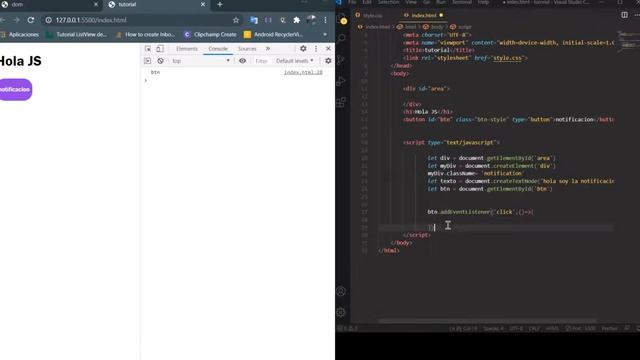Show console sidebar in DevTools
The image size is (640, 360).
pyautogui.click(x=148, y=61)
